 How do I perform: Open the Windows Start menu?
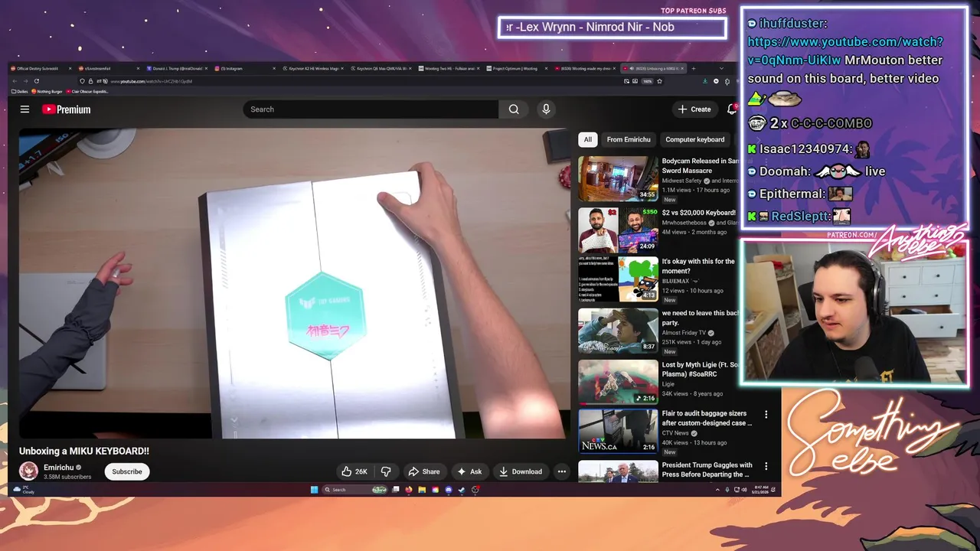click(314, 490)
